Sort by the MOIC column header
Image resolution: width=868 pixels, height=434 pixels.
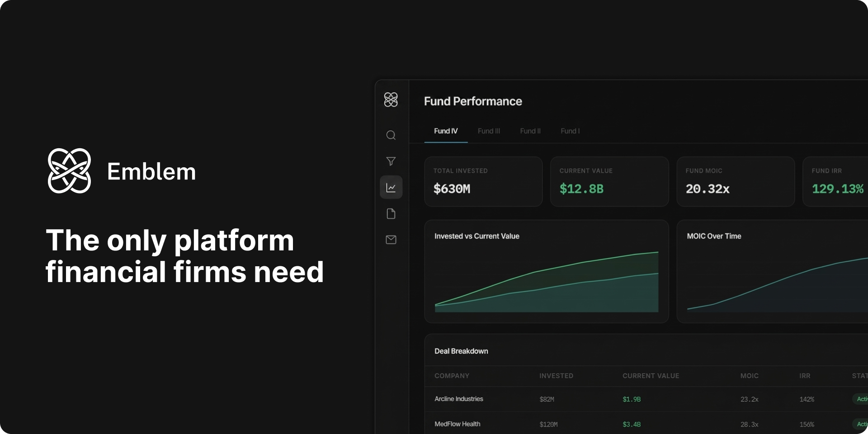coord(750,376)
